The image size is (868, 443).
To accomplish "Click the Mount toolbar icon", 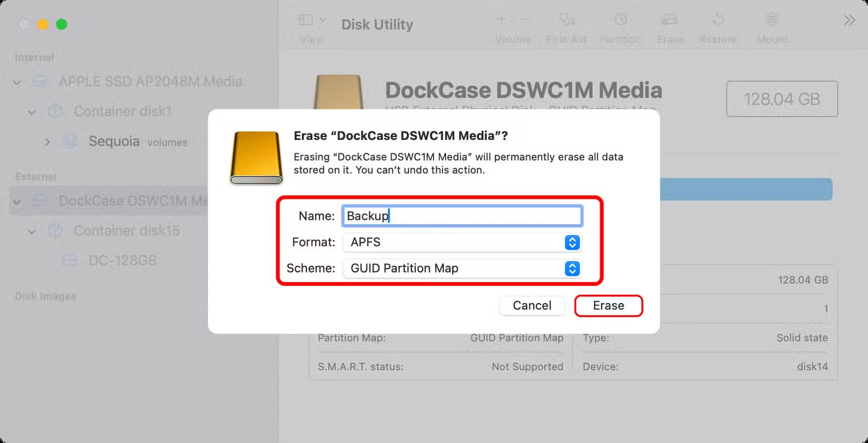I will pyautogui.click(x=772, y=20).
